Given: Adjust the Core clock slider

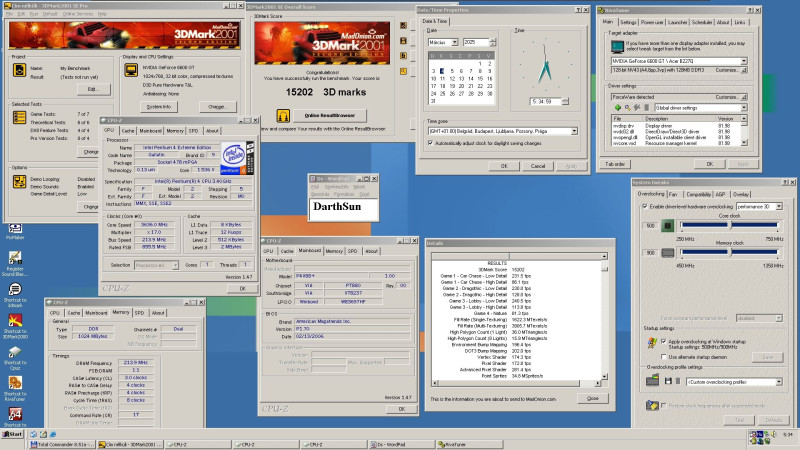Looking at the screenshot, I should click(730, 225).
